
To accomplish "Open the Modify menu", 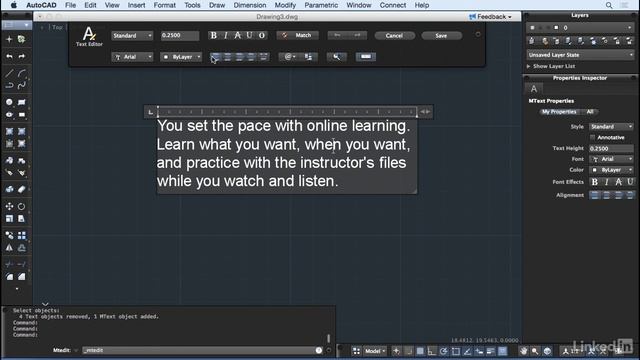I will click(285, 5).
